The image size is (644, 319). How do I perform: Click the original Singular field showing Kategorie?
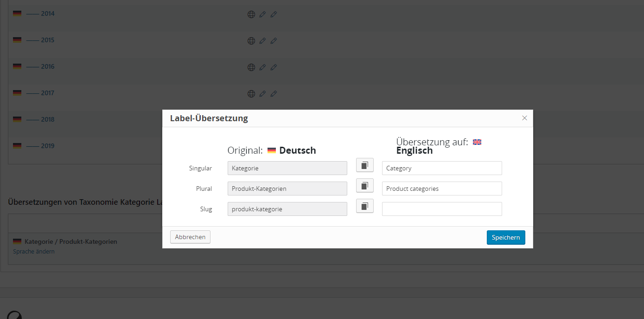(287, 168)
